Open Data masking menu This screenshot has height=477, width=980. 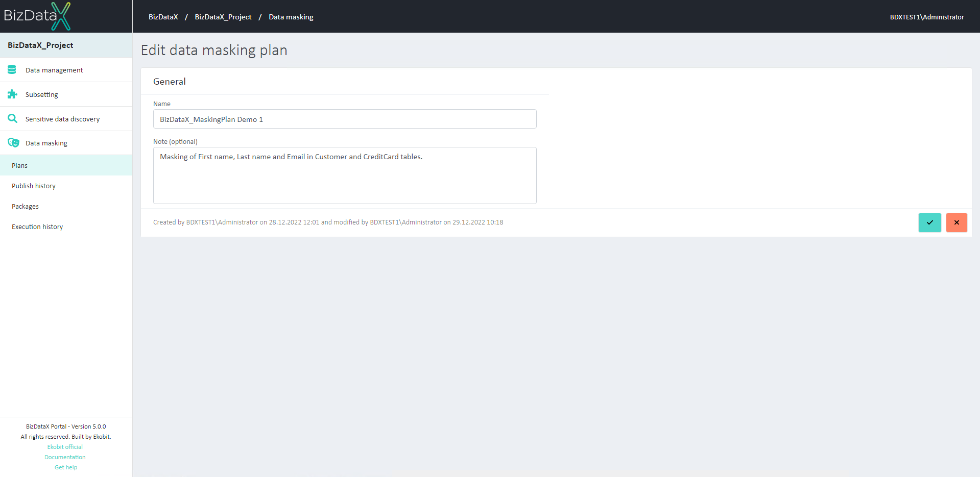tap(66, 143)
